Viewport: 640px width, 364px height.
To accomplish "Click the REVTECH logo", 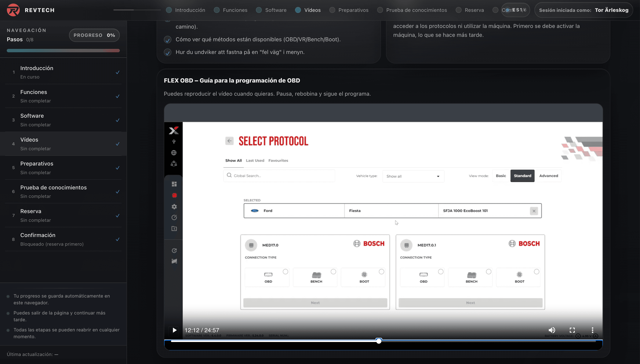I will coord(30,10).
